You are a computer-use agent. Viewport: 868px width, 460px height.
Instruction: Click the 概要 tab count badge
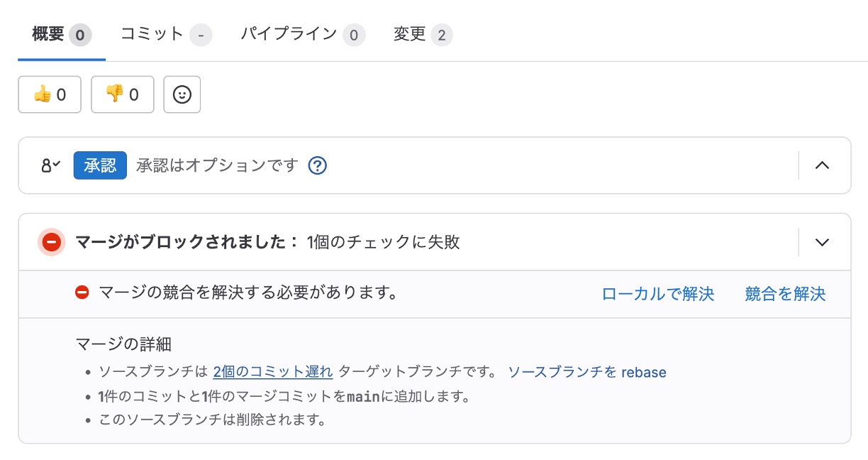(80, 34)
